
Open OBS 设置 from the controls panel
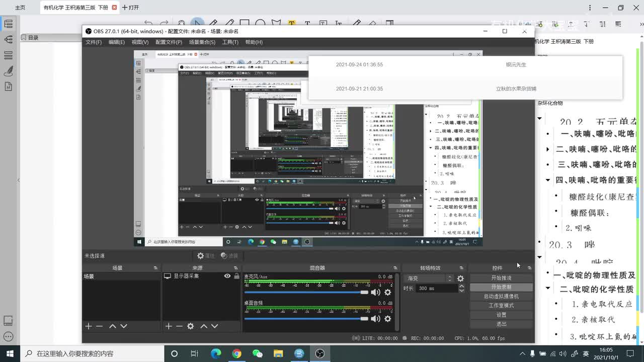tap(501, 315)
